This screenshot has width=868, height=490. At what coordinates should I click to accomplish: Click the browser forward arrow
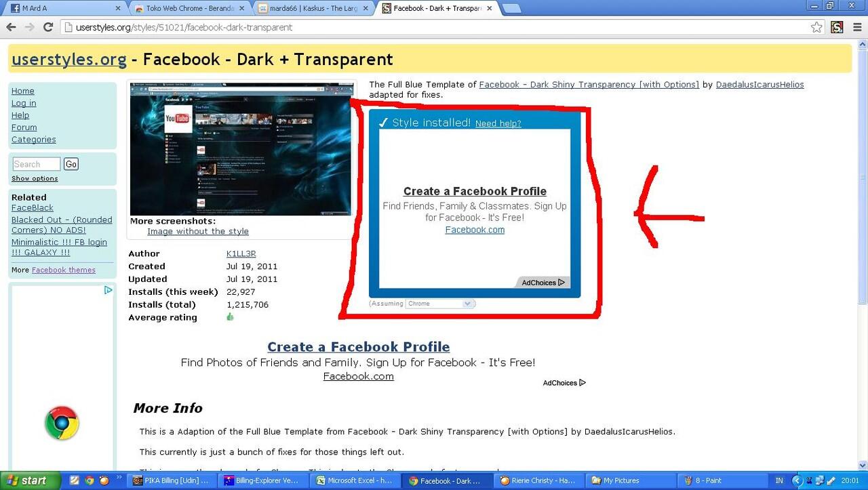(29, 27)
